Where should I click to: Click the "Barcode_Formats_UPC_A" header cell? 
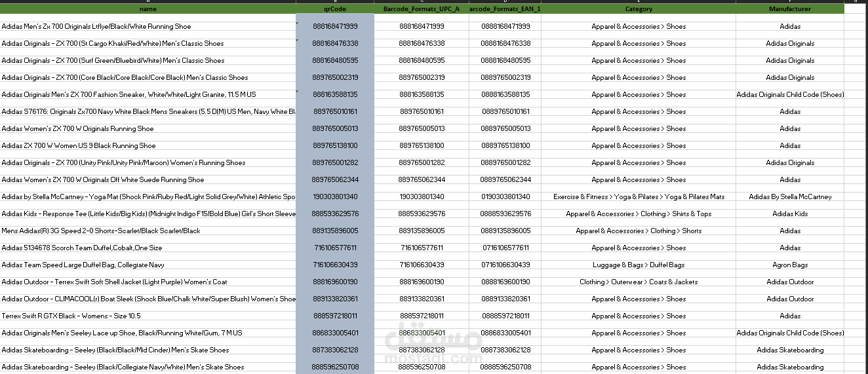[422, 9]
